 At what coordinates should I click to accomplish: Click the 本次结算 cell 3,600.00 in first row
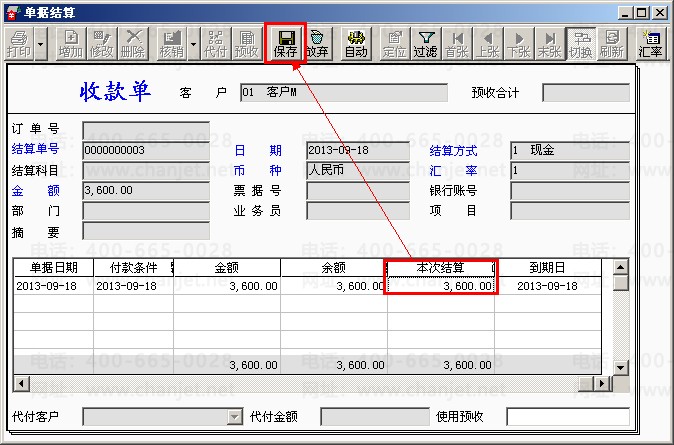[441, 286]
